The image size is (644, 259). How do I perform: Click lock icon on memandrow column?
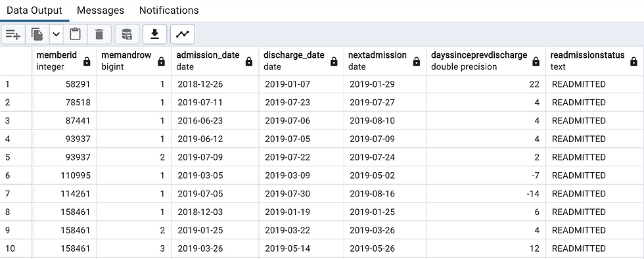coord(162,62)
